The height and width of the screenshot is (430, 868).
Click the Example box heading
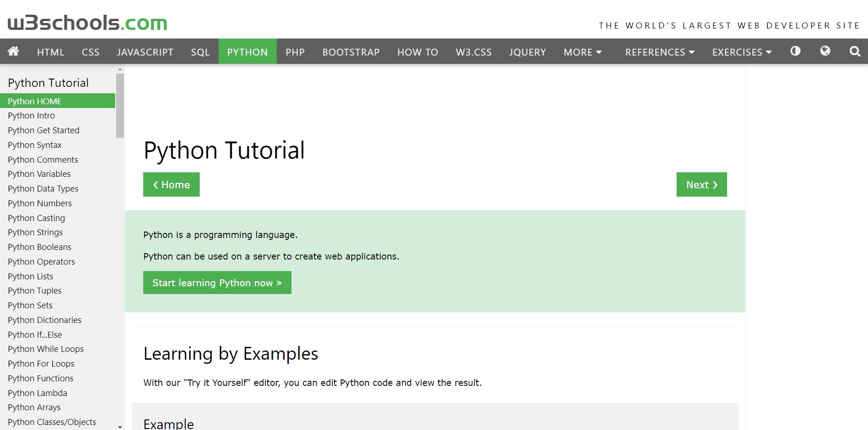point(168,424)
